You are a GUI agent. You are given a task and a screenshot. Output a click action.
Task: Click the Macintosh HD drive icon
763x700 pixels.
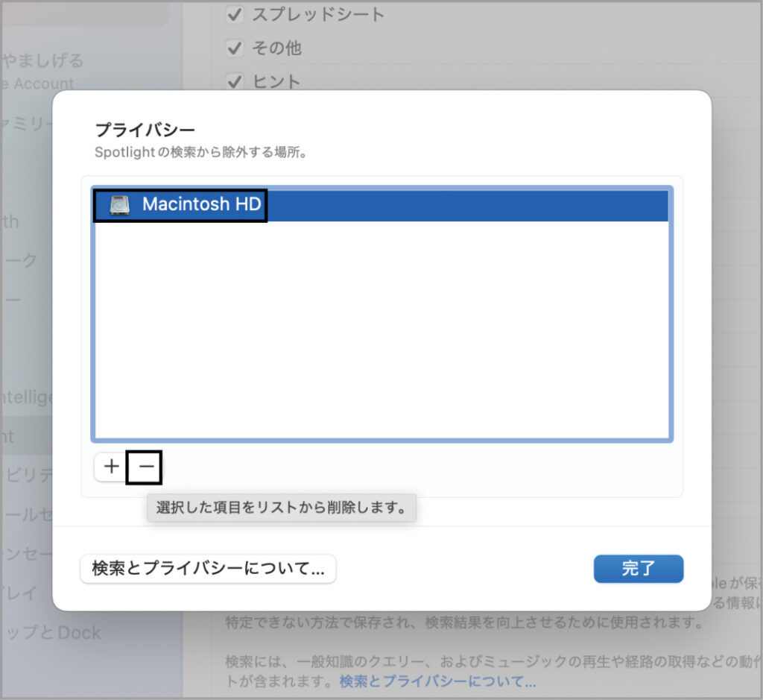120,205
